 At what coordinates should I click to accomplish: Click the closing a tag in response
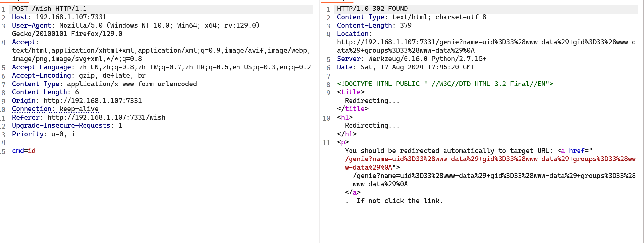353,192
